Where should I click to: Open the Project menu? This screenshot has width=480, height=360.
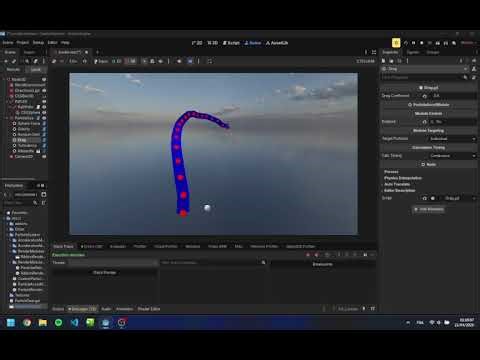(23, 43)
